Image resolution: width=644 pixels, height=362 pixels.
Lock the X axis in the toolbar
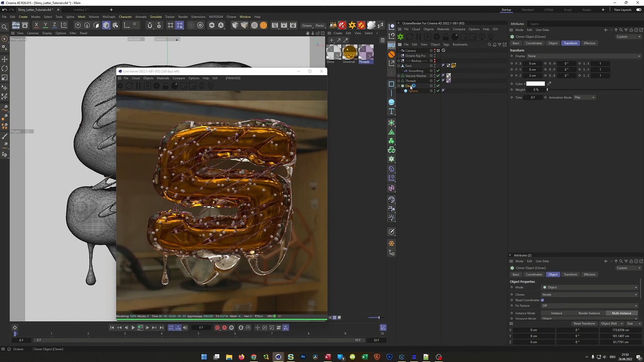tap(36, 25)
